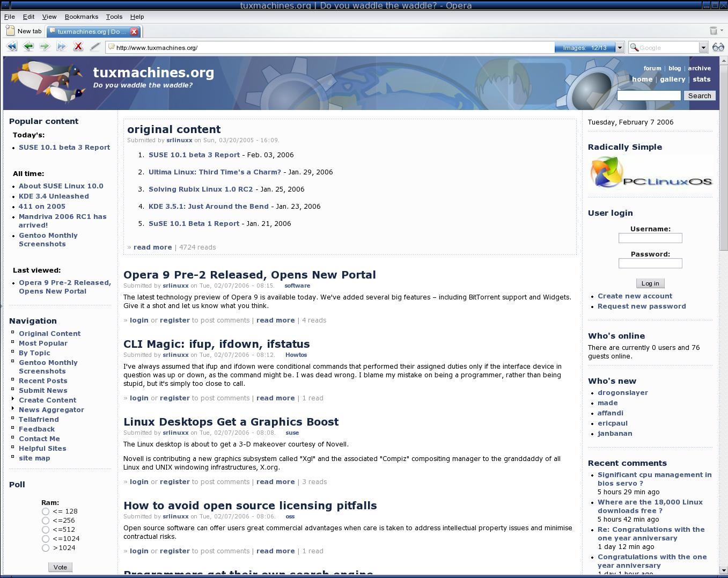Open the forum link in the header
Viewport: 728px width, 578px height.
click(x=652, y=68)
